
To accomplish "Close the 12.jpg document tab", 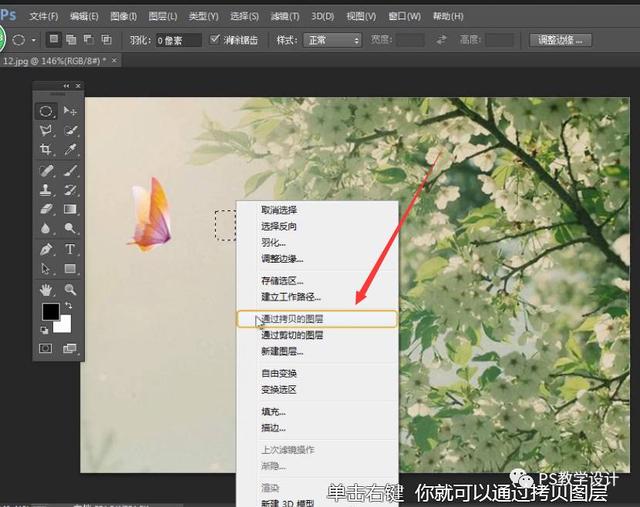I will pos(114,60).
